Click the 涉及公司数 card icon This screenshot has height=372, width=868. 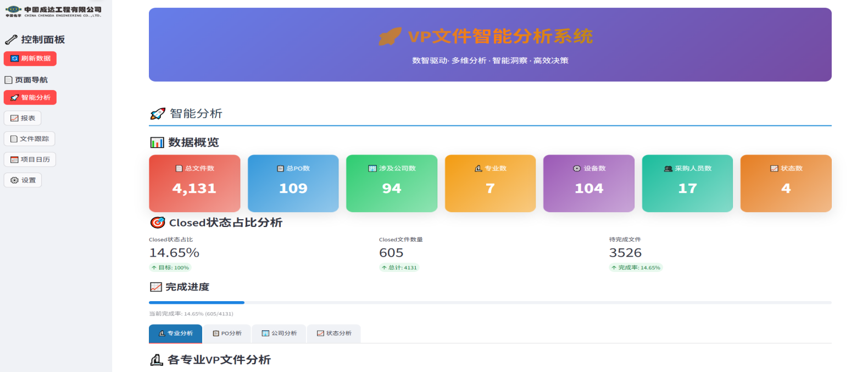[372, 169]
